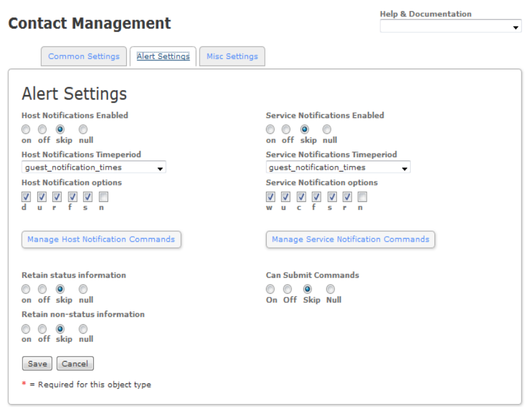Switch to the Common Settings tab
532x407 pixels.
pos(84,57)
